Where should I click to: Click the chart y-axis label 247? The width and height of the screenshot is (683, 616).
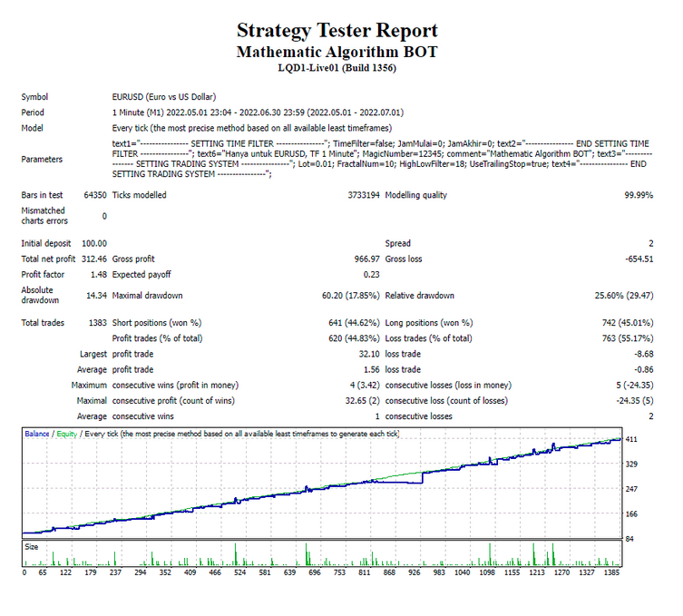point(631,489)
